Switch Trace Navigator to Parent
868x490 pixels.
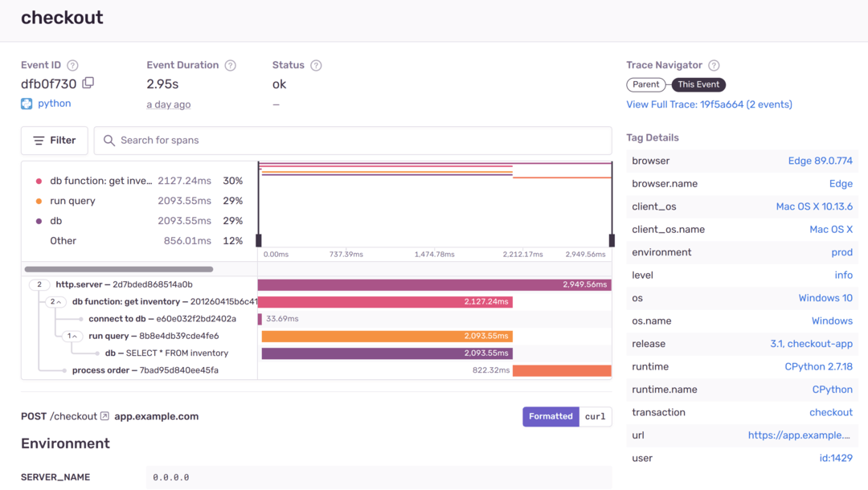646,84
